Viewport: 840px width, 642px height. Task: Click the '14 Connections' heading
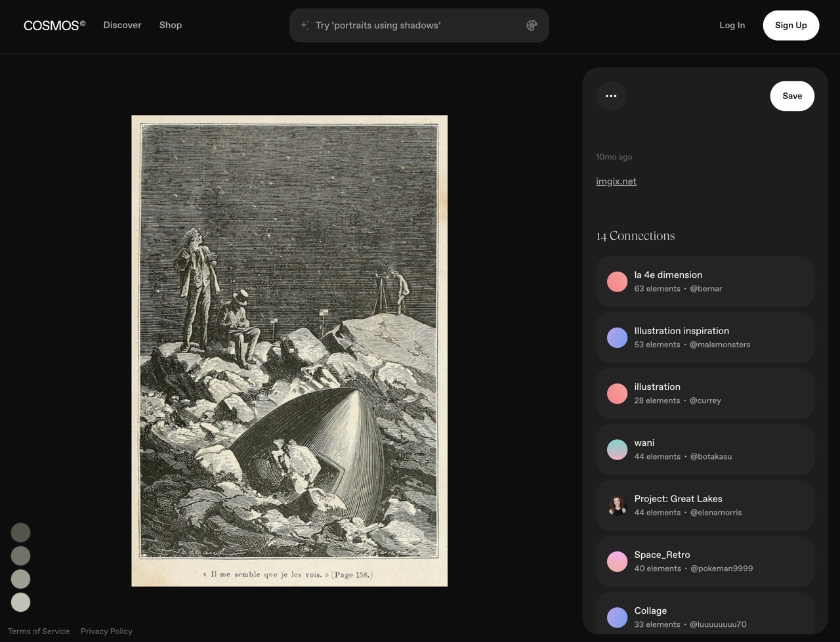tap(635, 236)
